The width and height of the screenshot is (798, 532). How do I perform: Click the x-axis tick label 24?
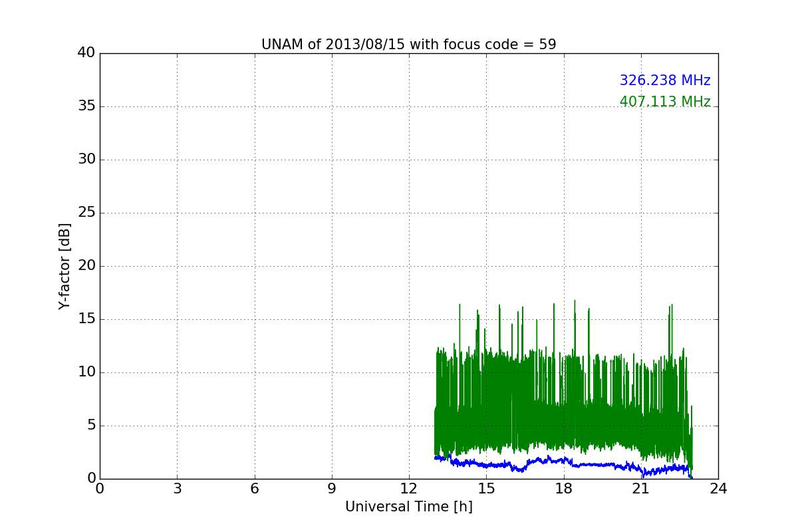pos(718,489)
